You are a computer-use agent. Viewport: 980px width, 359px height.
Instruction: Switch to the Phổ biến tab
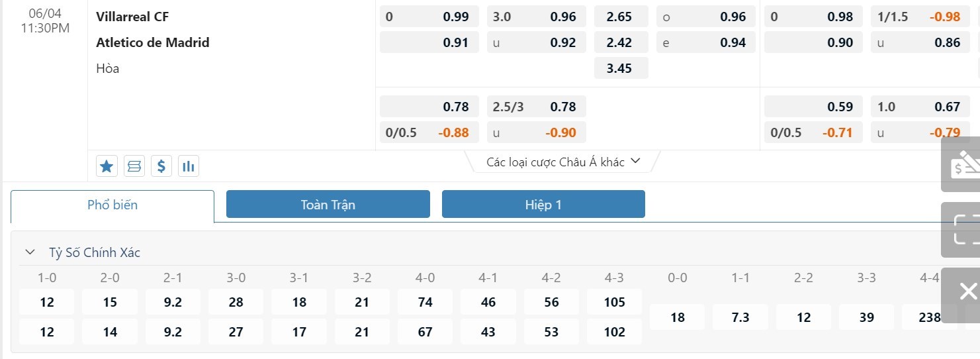(112, 205)
